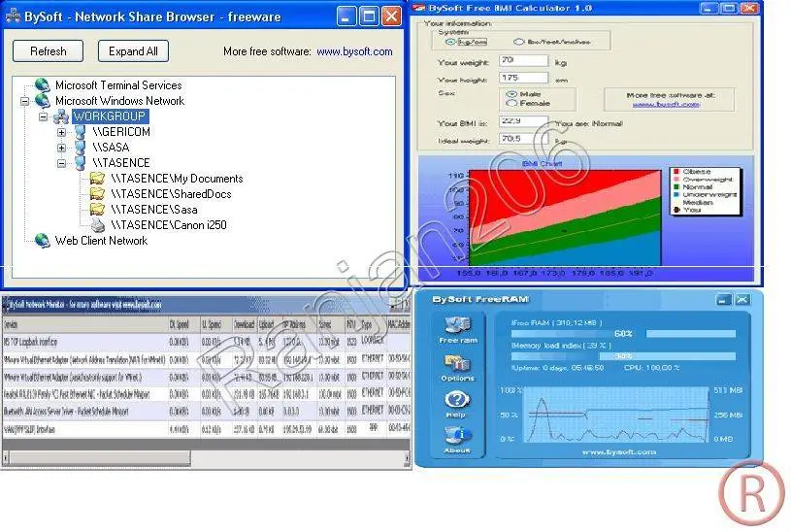Click the Microsoft Windows Network globe icon
The image size is (791, 532).
(x=43, y=101)
